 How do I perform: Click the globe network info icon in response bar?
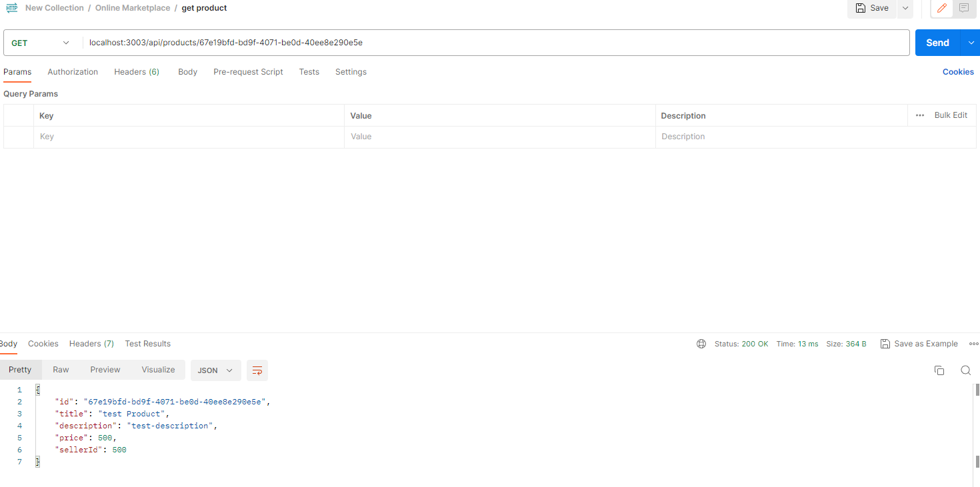click(x=701, y=344)
